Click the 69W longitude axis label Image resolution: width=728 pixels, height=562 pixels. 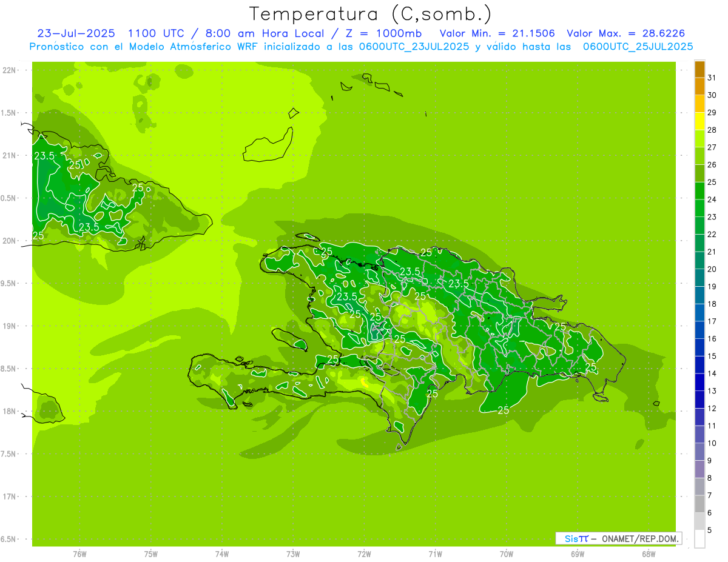click(578, 554)
